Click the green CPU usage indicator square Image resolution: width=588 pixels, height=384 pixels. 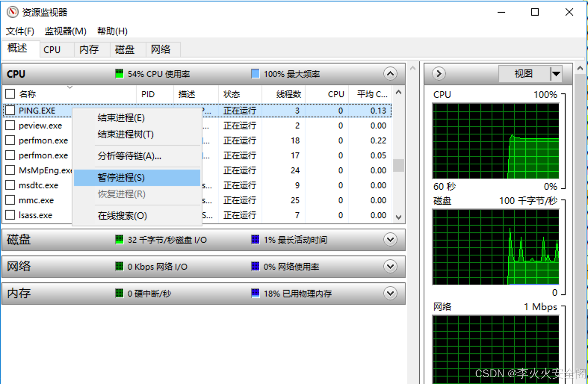tap(119, 74)
